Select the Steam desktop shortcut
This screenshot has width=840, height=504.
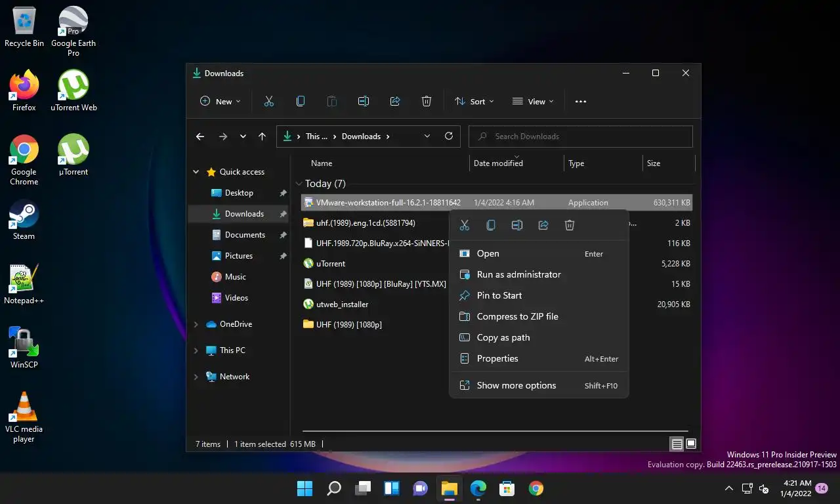click(x=24, y=220)
